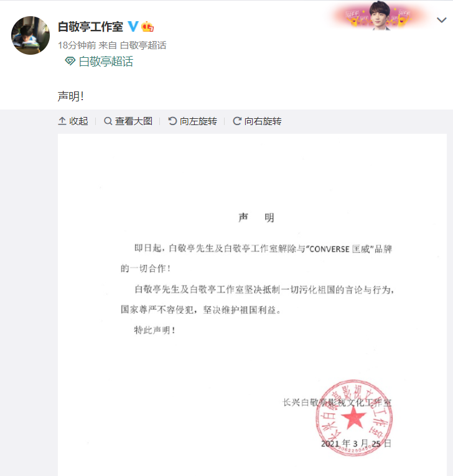The height and width of the screenshot is (476, 453).
Task: Click the diamond icon beside 白敬亭超话
Action: (70, 62)
